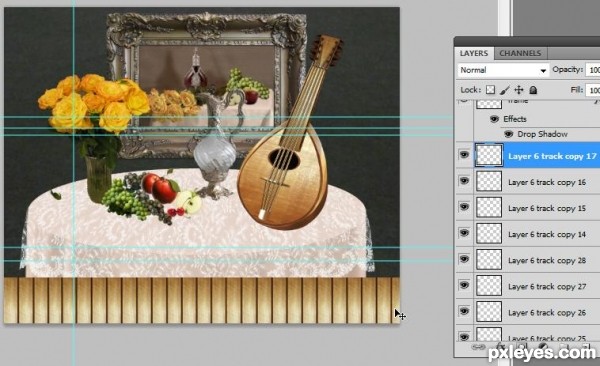This screenshot has width=600, height=366.
Task: Click the Opacity value field
Action: click(593, 70)
